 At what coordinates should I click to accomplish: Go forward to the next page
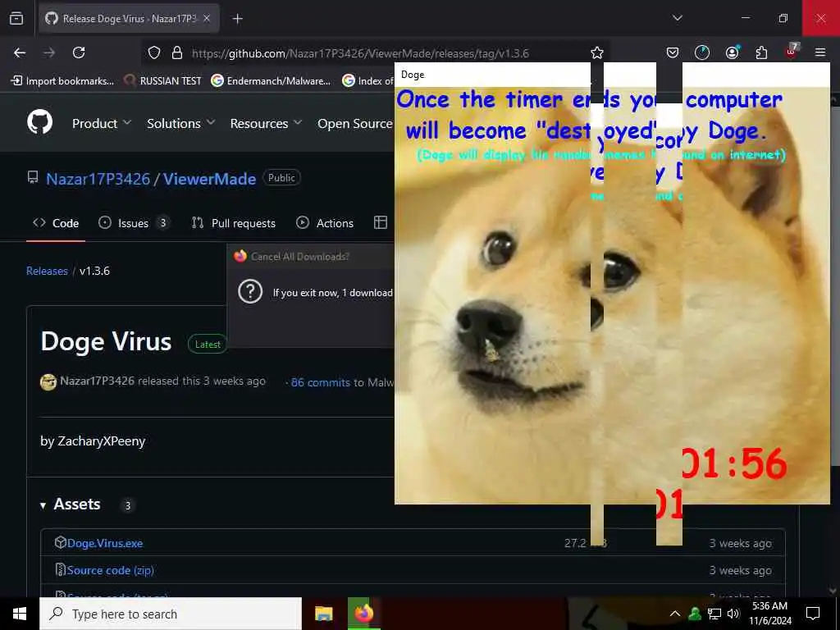coord(49,52)
